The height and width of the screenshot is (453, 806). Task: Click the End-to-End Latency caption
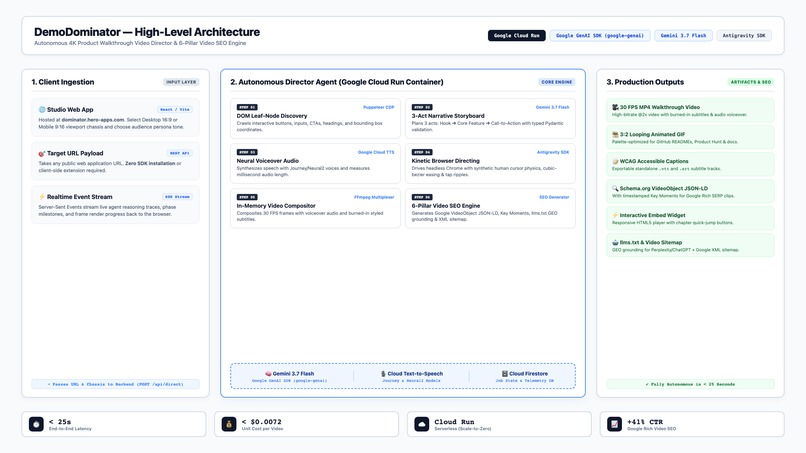[70, 429]
